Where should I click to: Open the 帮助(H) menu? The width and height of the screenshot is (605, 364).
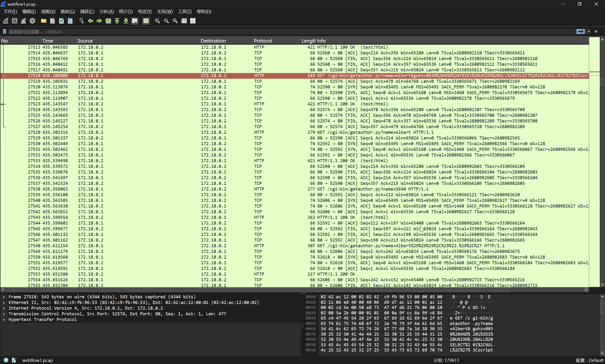[204, 12]
